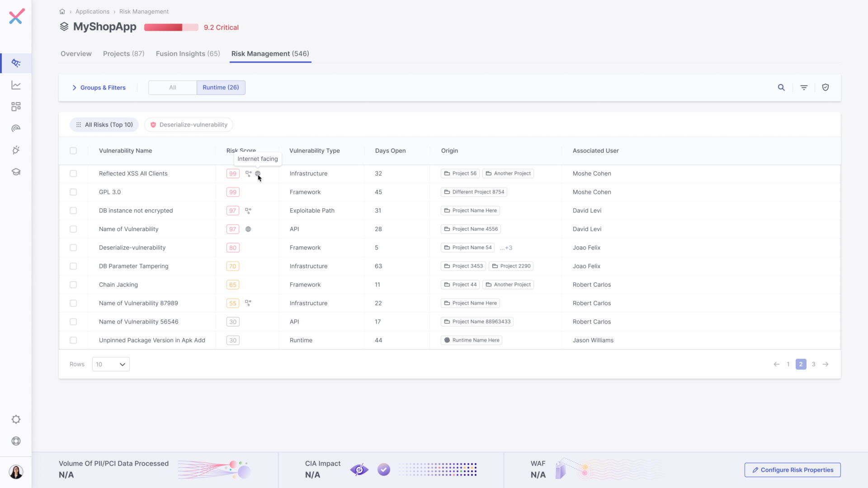Open the Rows per page dropdown
Image resolution: width=868 pixels, height=488 pixels.
[x=110, y=364]
